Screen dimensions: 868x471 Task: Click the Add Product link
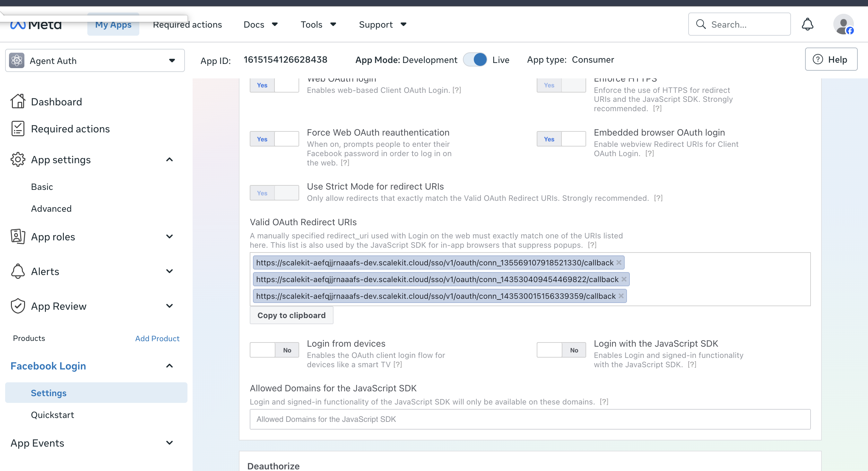[x=157, y=338]
